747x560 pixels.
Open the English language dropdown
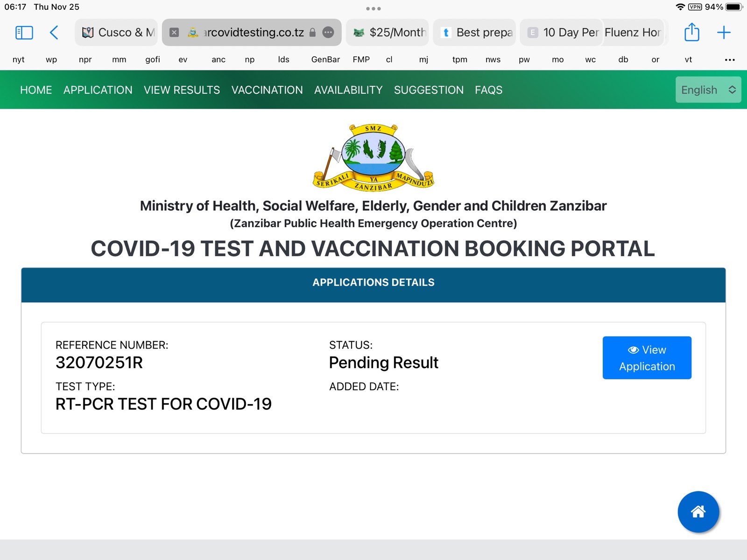(708, 90)
